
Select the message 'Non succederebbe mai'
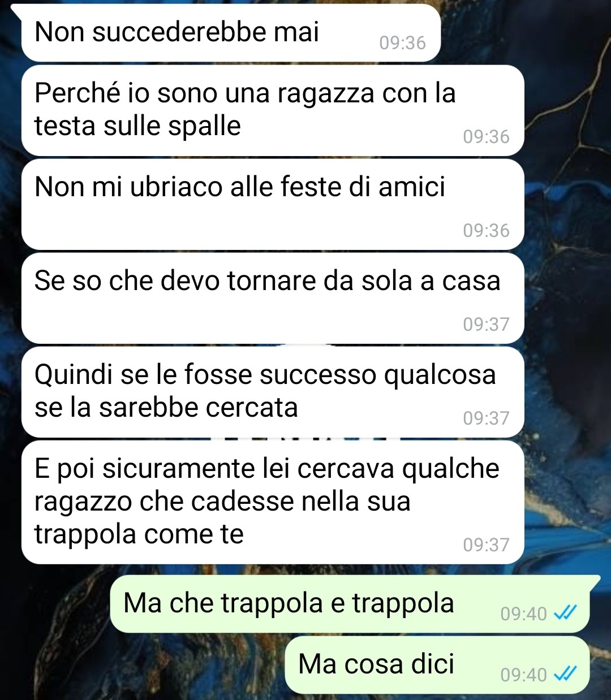pyautogui.click(x=231, y=33)
